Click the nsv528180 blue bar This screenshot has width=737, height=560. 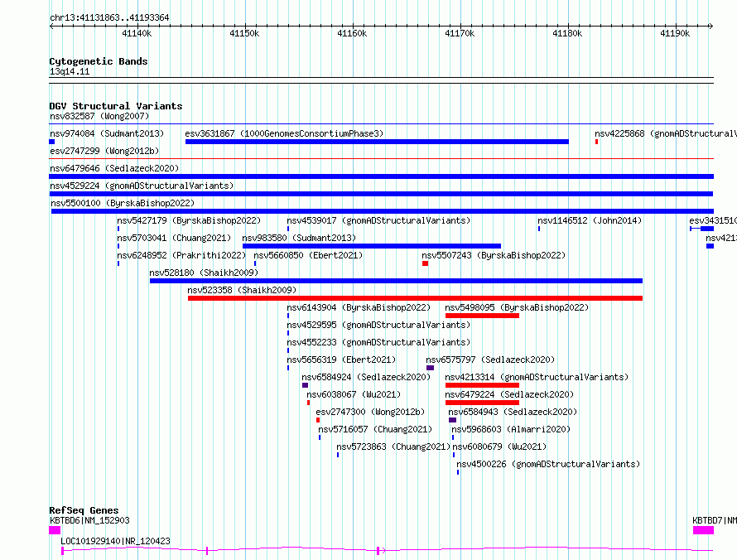396,281
